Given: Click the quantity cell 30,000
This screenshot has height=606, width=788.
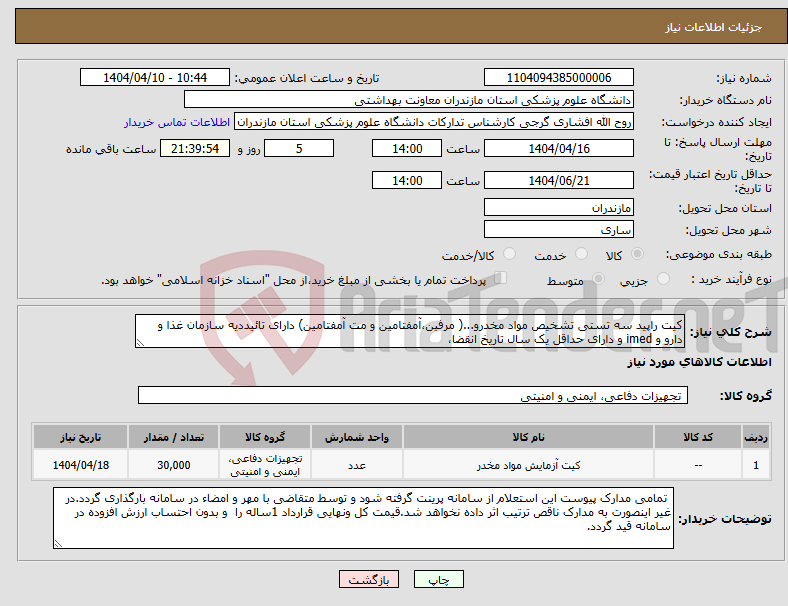Looking at the screenshot, I should (173, 465).
